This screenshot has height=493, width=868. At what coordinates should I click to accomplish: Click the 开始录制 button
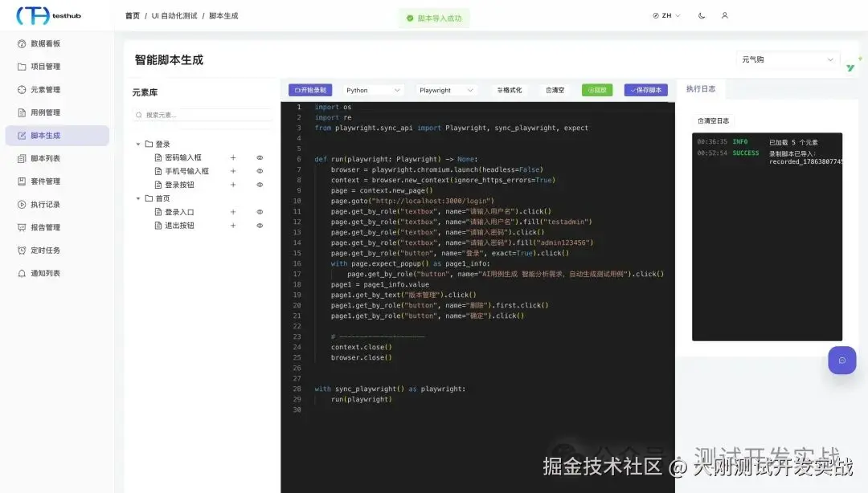[x=310, y=90]
